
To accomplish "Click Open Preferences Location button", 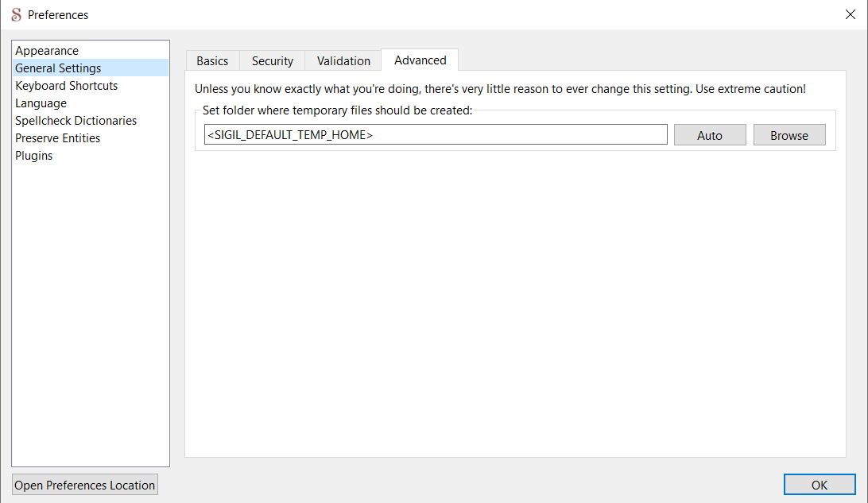I will pos(85,486).
